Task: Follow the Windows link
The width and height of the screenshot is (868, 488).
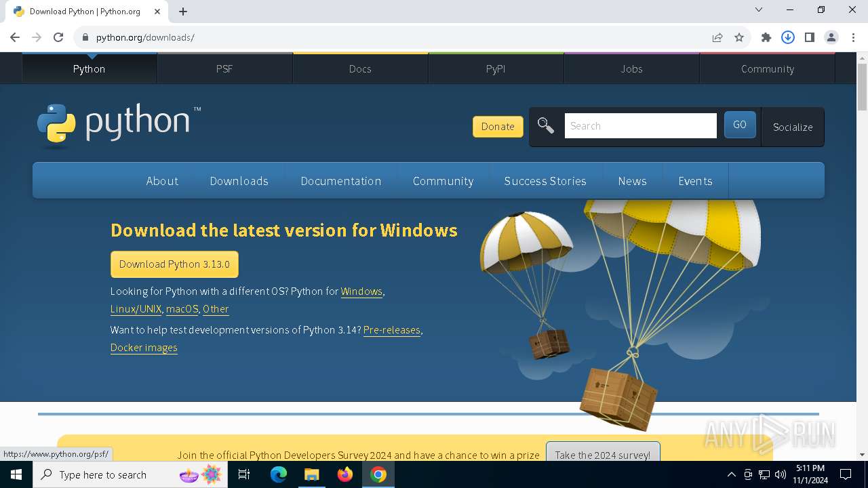Action: click(x=361, y=291)
